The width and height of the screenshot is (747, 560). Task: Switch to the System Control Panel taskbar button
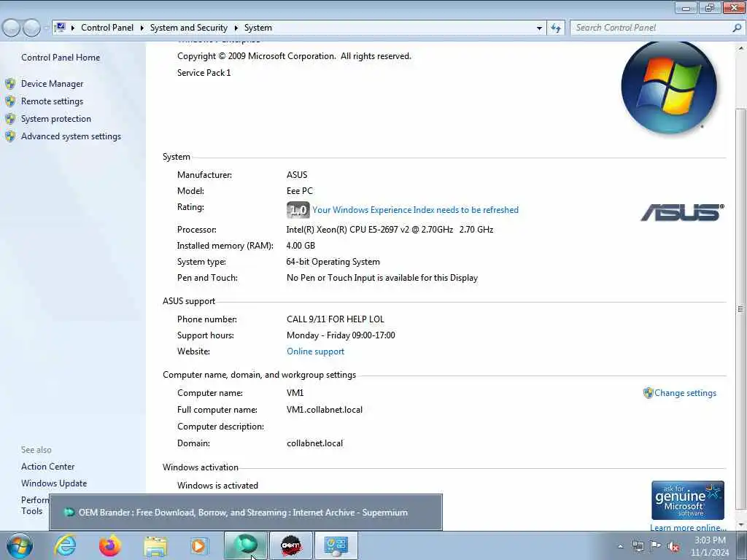(336, 545)
